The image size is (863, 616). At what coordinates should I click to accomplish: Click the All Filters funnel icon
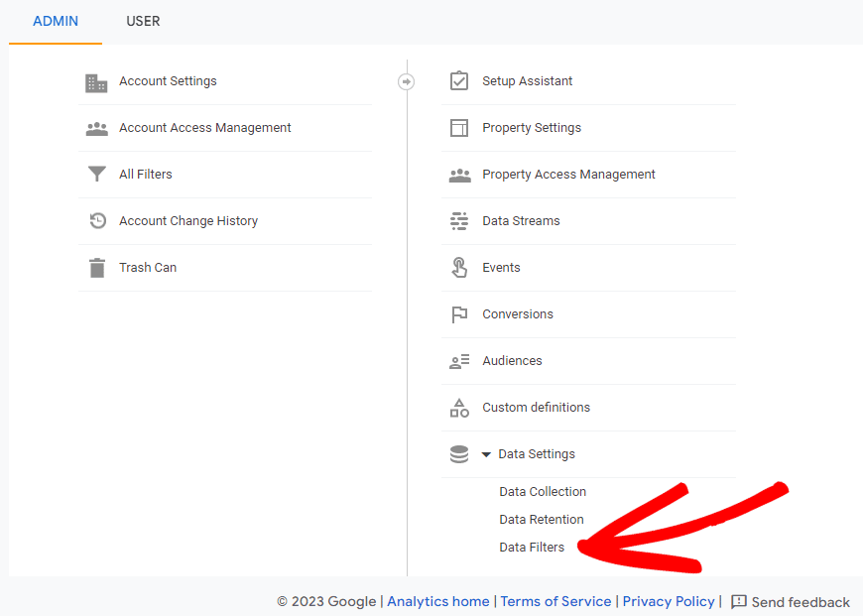point(96,175)
